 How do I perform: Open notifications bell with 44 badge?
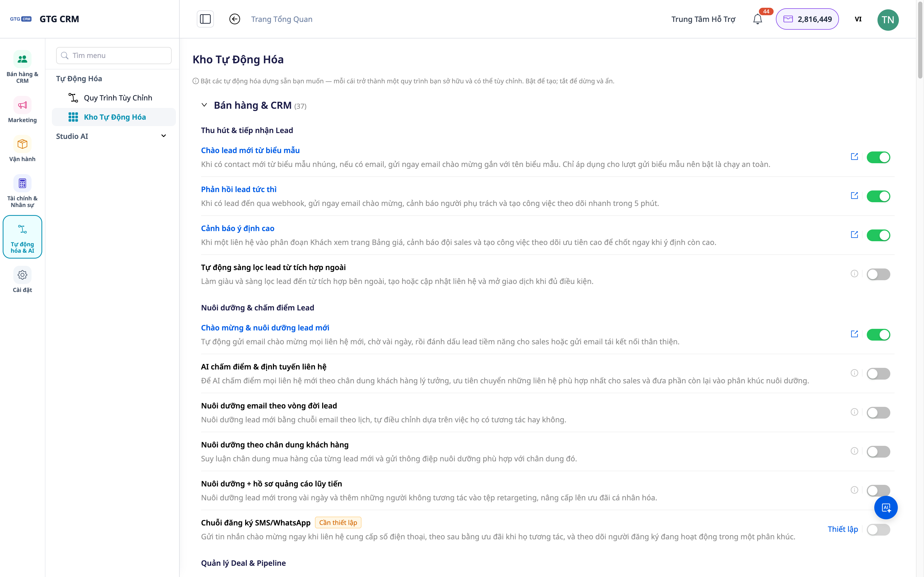757,19
